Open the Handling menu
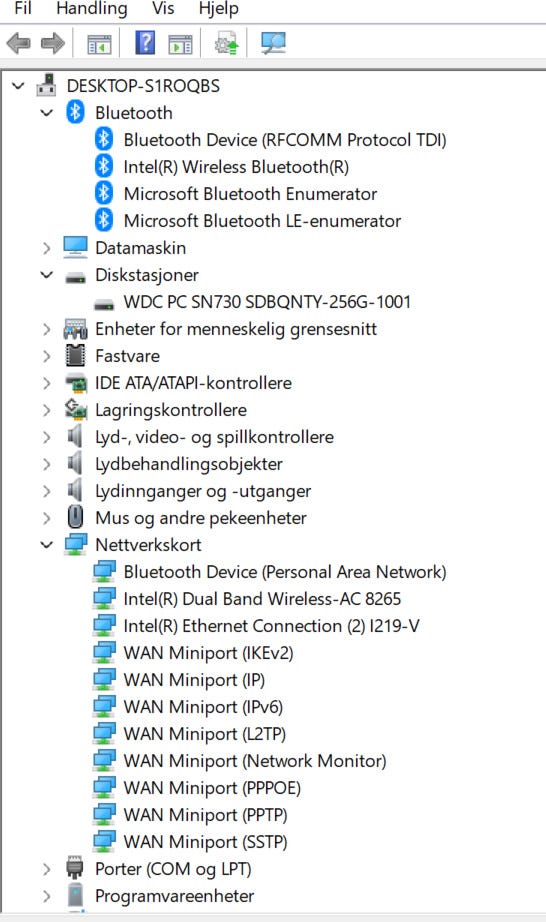The height and width of the screenshot is (922, 546). [92, 8]
